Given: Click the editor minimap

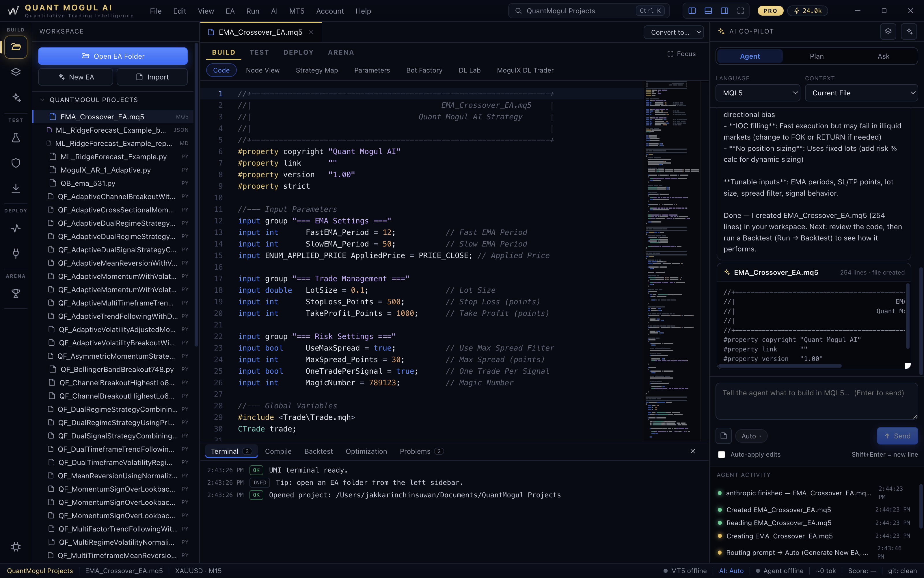Looking at the screenshot, I should [673, 261].
